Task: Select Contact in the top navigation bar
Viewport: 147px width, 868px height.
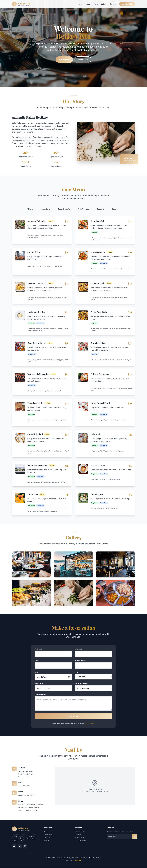Action: [x=113, y=4]
